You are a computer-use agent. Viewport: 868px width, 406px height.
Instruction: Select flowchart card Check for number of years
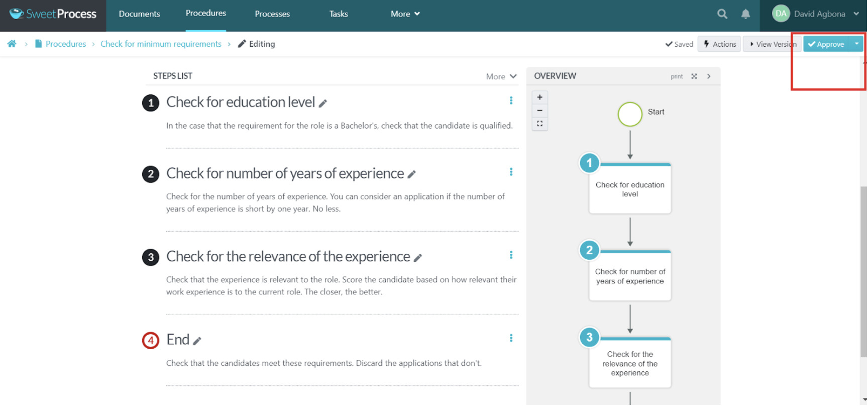(x=630, y=276)
